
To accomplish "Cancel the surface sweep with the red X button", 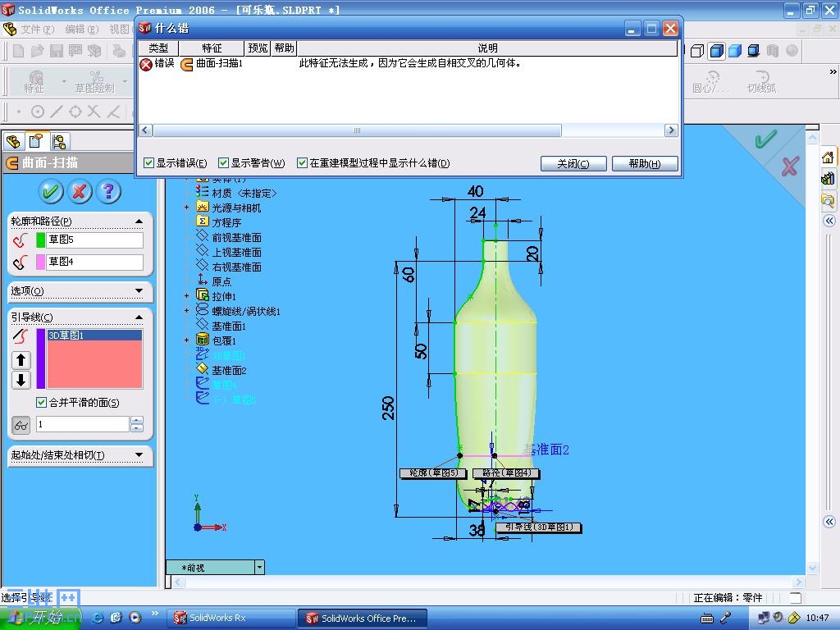I will 80,190.
